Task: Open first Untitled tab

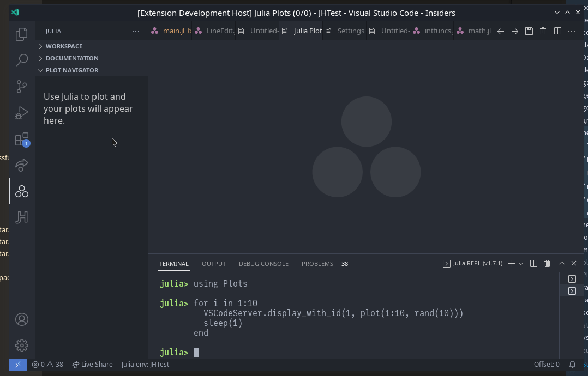Action: [x=259, y=31]
